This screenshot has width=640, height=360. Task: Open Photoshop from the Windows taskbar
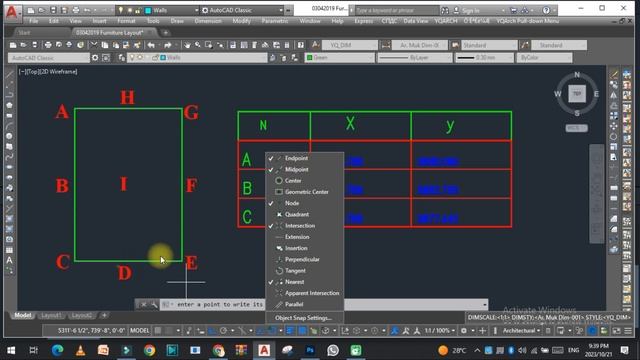coord(310,350)
